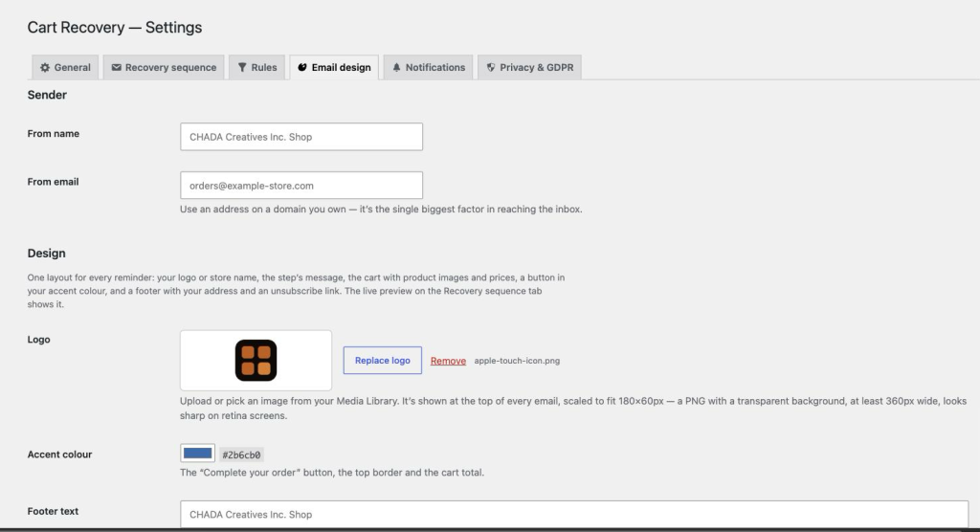Click the Design section heading
Screen dimensions: 980x532
pyautogui.click(x=46, y=254)
